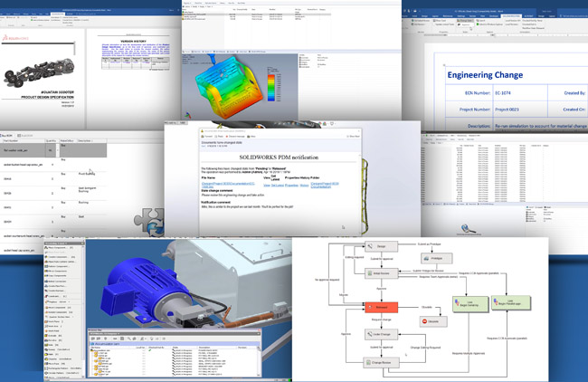
Task: Select the Mirror Components tool
Action: (57, 271)
